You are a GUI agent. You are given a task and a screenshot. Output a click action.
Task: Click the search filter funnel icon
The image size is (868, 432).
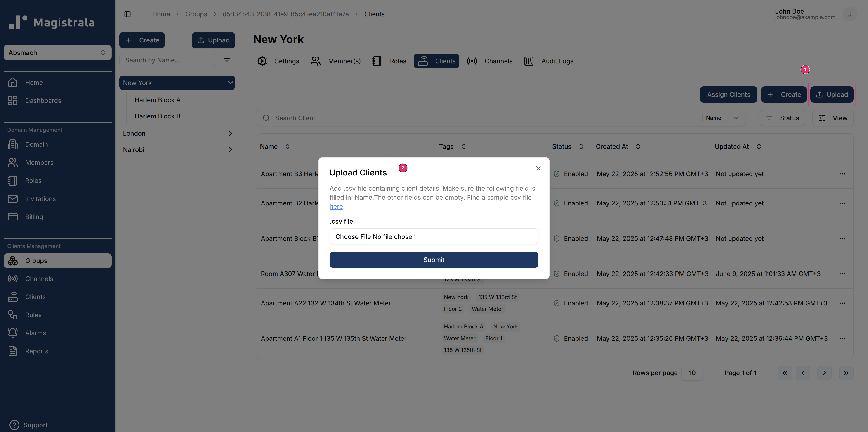click(x=227, y=60)
